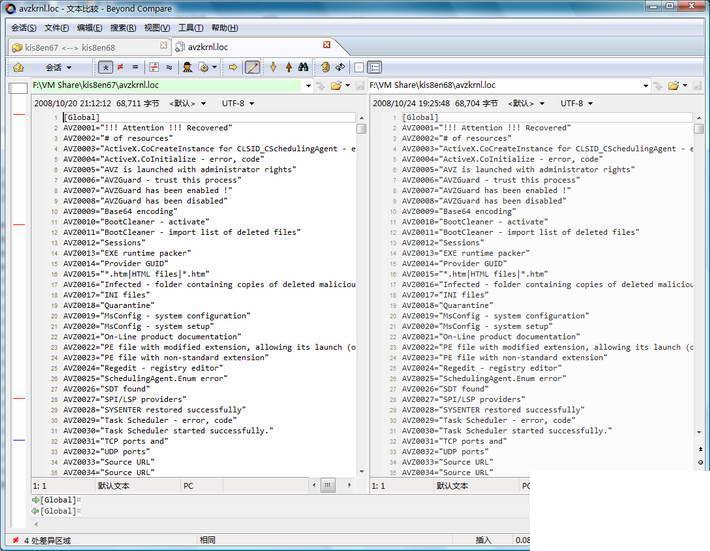
Task: Toggle Show All lines asterisk button
Action: pyautogui.click(x=106, y=67)
